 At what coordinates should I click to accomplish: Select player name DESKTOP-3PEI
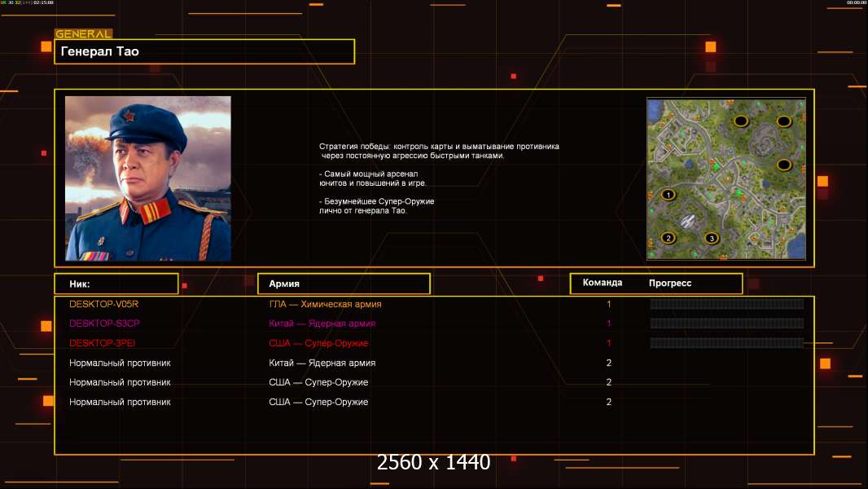(102, 343)
